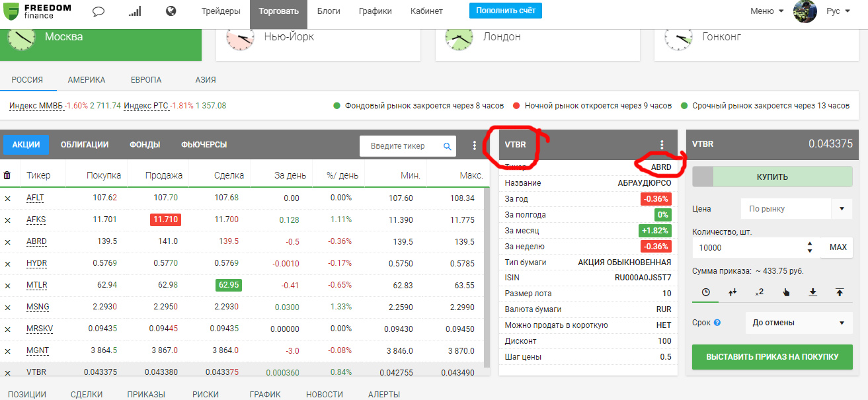
Task: Remove the HYDR row with its X icon
Action: pyautogui.click(x=8, y=264)
